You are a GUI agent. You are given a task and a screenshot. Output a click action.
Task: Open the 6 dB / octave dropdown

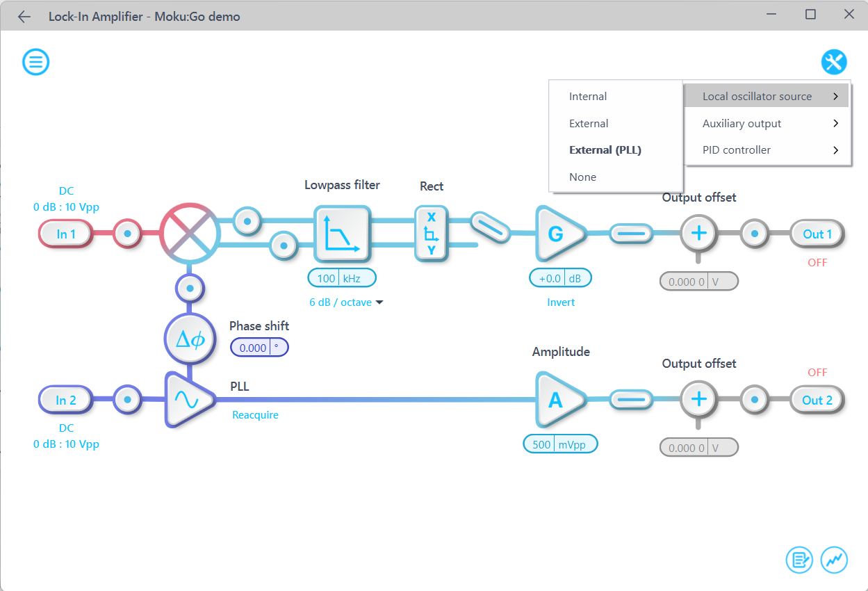[347, 302]
